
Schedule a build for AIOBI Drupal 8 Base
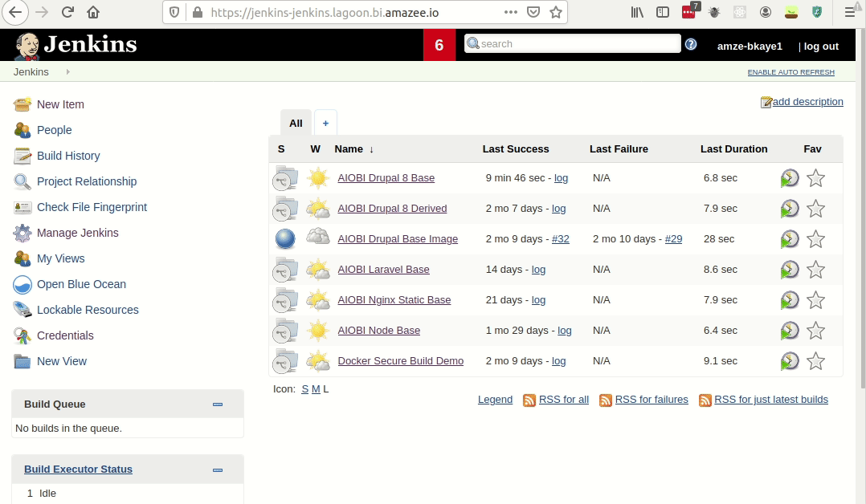tap(790, 178)
